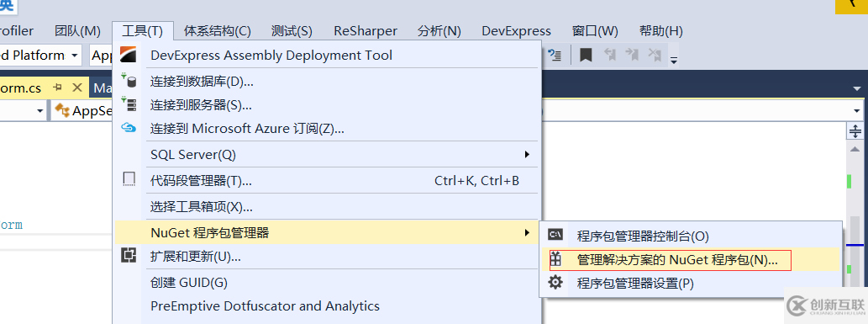The image size is (868, 324).
Task: Open the toolbar overflow options arrow
Action: point(674,61)
